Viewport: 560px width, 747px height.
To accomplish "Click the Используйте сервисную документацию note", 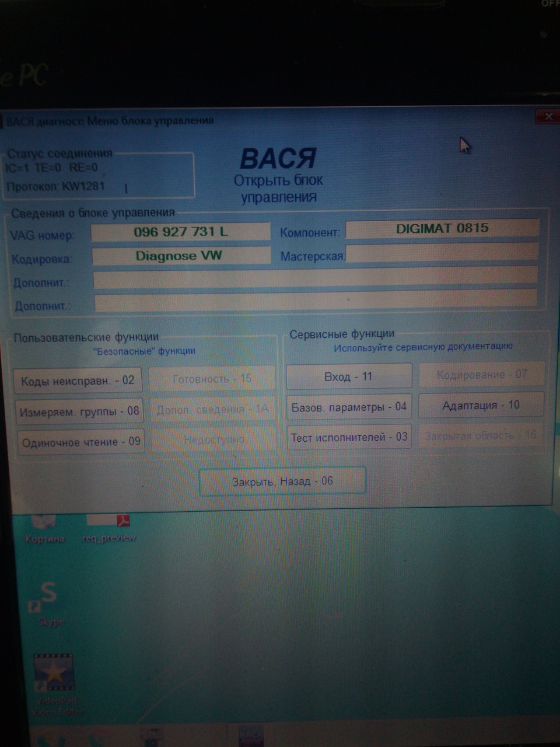I will tap(423, 347).
